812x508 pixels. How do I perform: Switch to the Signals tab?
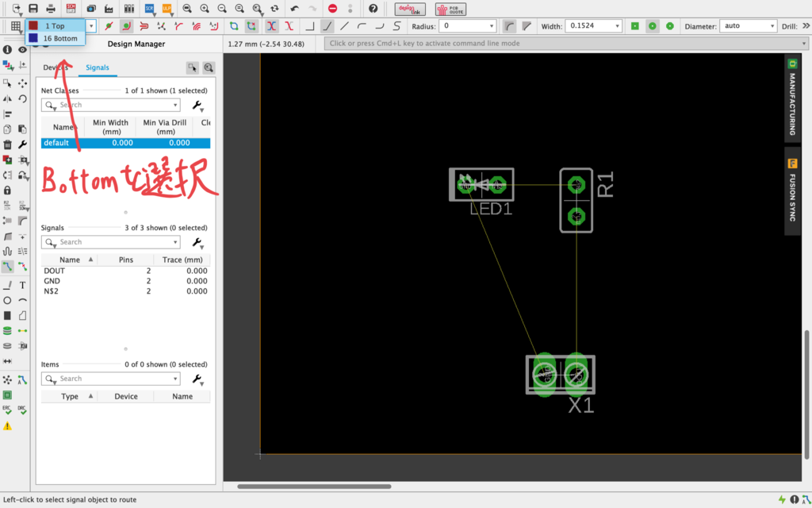pyautogui.click(x=98, y=67)
